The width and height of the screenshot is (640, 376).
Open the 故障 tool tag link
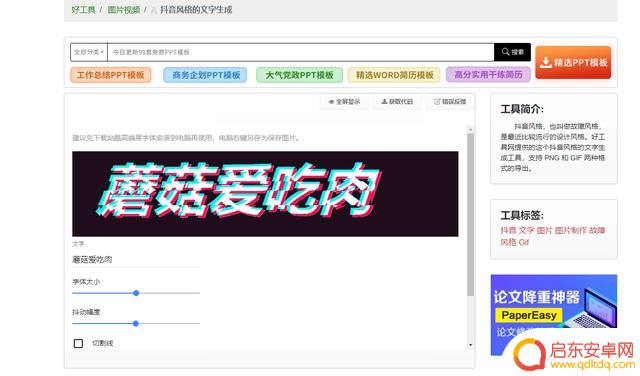597,231
